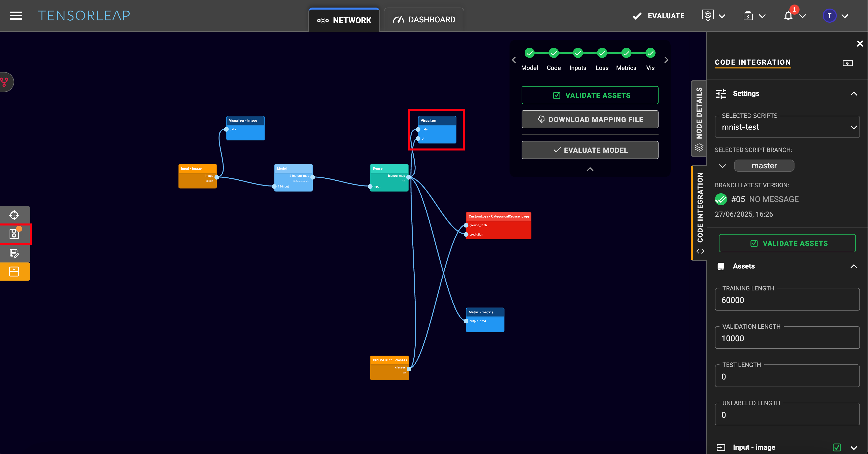Toggle the Input - image validation checkbox
868x454 pixels.
point(836,447)
